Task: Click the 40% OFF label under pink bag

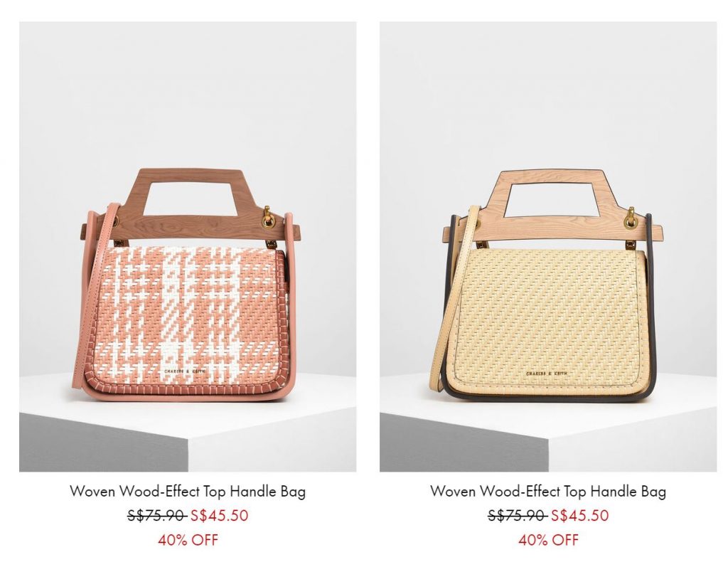Action: (x=188, y=540)
